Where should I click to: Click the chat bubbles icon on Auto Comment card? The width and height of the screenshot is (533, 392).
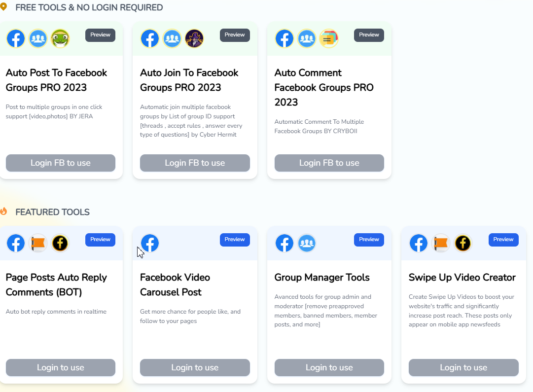[x=329, y=38]
